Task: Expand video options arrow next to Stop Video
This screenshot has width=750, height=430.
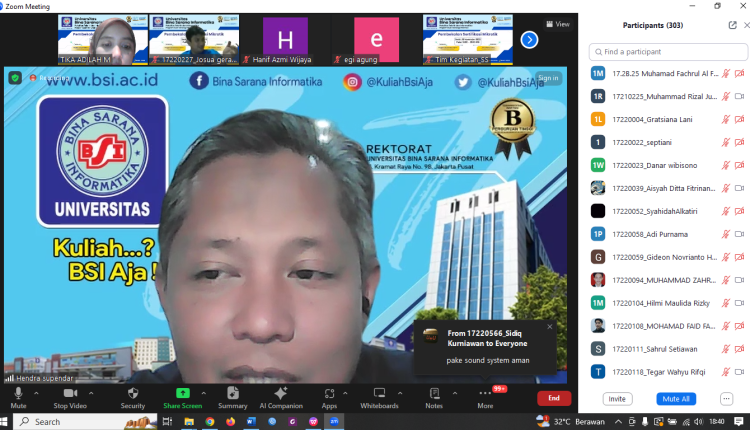Action: (91, 393)
